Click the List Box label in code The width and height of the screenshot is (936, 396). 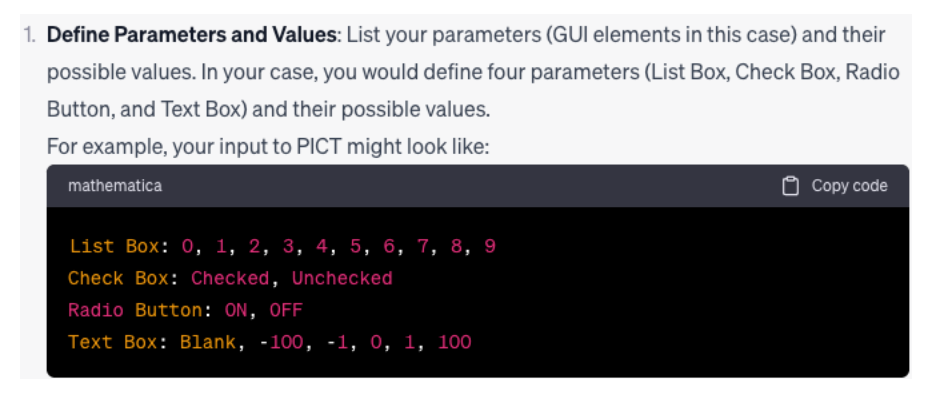(114, 246)
